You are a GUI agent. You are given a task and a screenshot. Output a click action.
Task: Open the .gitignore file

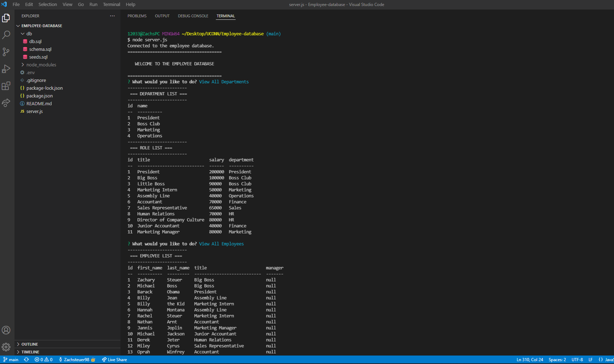pos(36,80)
